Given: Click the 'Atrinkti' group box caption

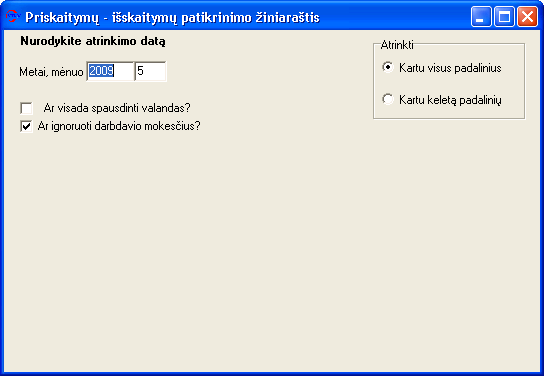Looking at the screenshot, I should (397, 45).
